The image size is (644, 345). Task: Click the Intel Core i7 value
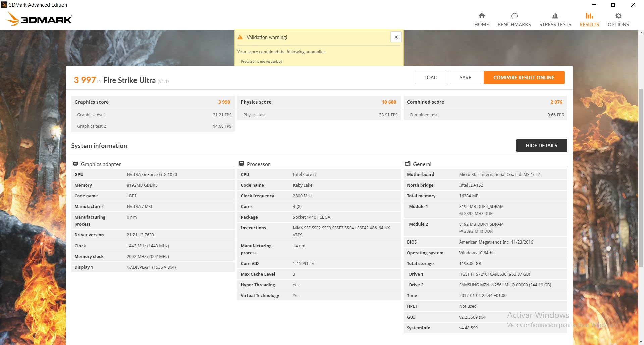(305, 174)
